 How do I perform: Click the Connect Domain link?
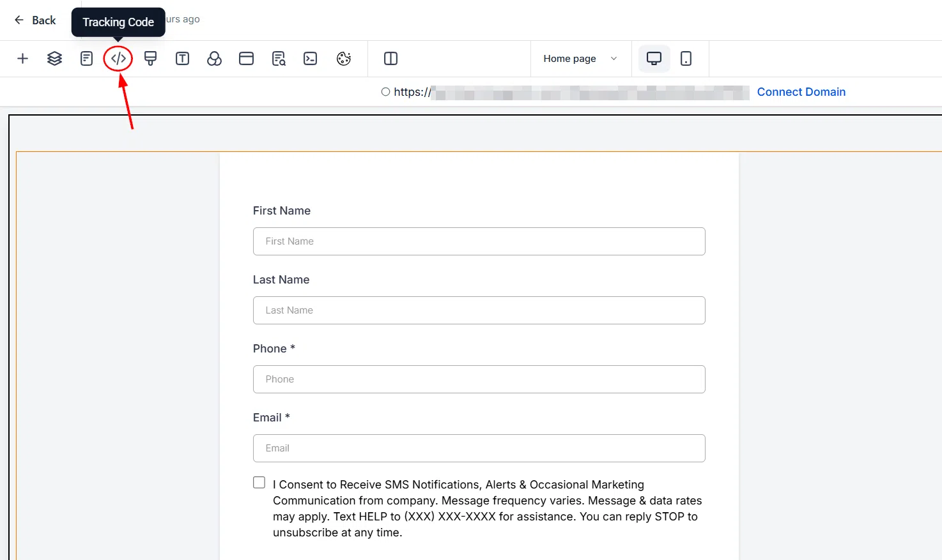click(801, 92)
